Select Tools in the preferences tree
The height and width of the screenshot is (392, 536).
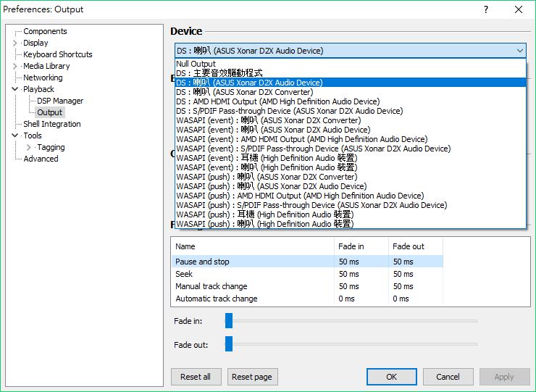coord(33,135)
